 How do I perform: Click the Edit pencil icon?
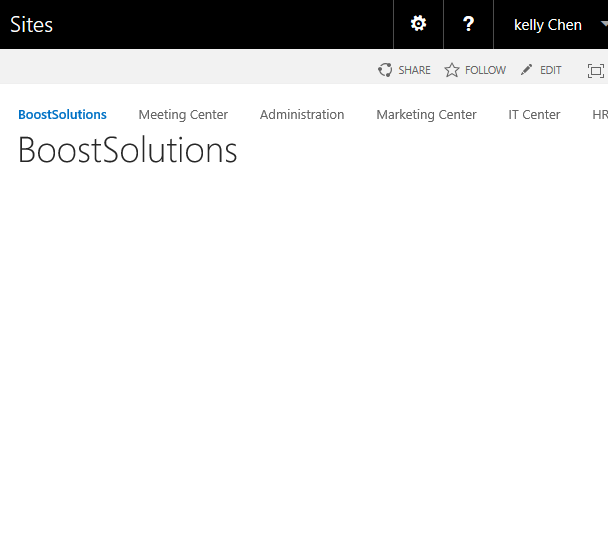pyautogui.click(x=527, y=70)
